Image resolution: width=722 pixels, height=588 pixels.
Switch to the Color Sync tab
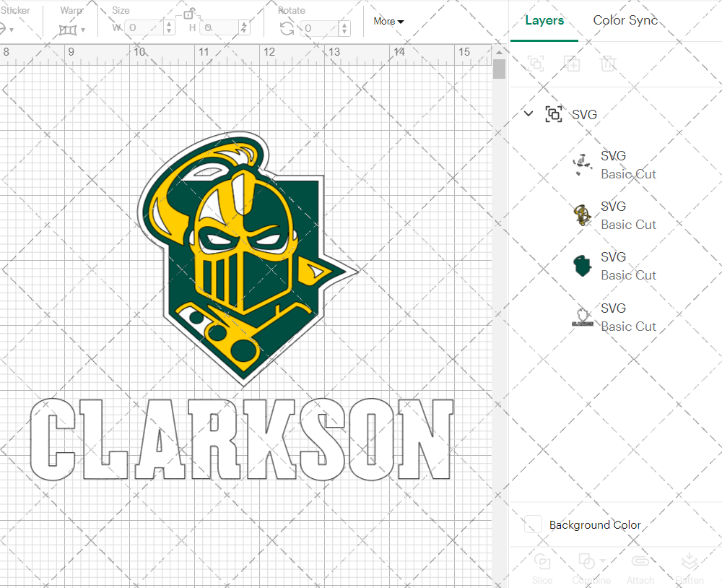point(625,21)
